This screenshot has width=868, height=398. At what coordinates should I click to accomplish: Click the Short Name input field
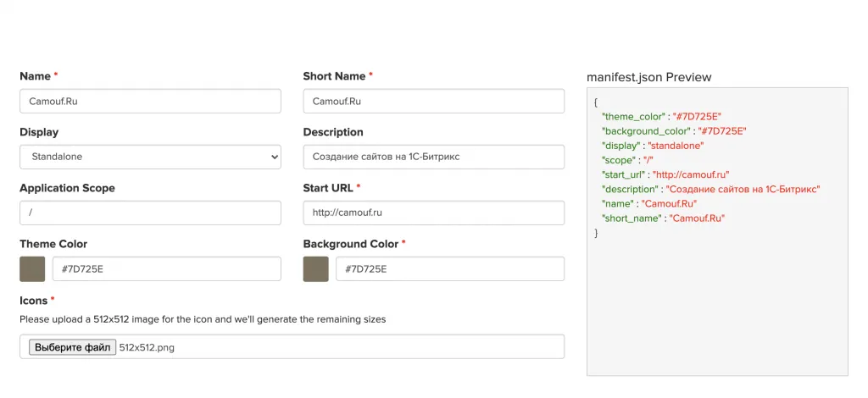(433, 101)
